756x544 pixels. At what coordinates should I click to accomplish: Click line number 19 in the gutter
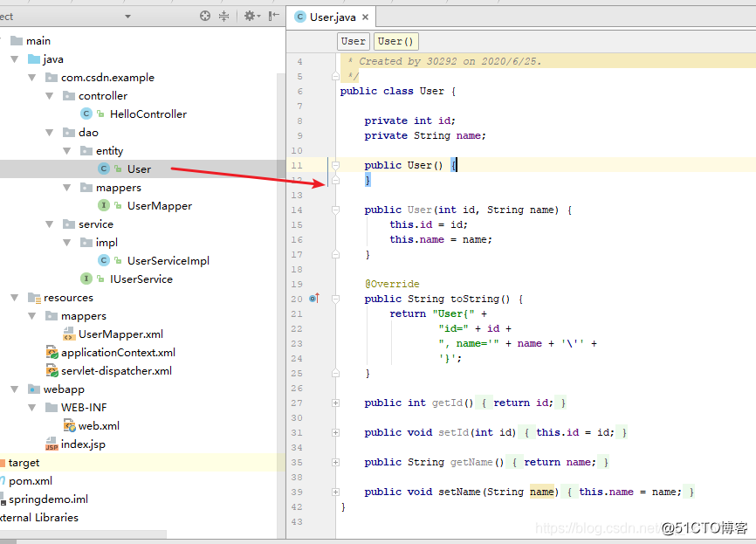[x=297, y=284]
